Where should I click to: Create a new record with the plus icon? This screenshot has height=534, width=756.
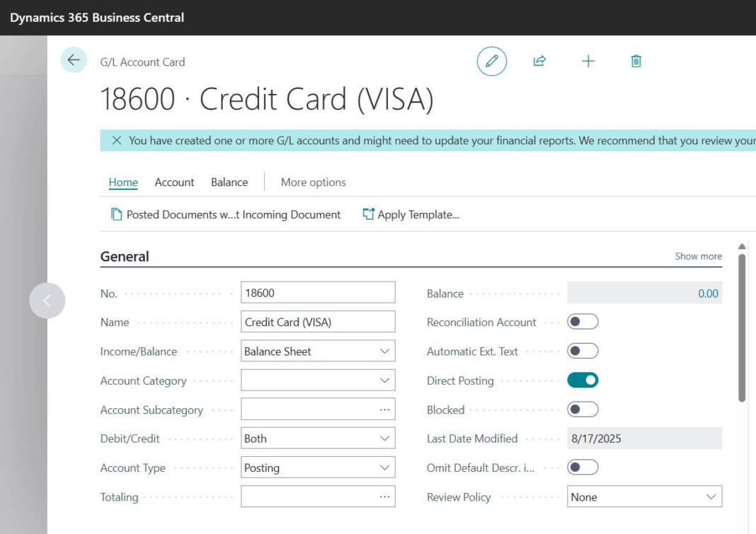pyautogui.click(x=588, y=61)
